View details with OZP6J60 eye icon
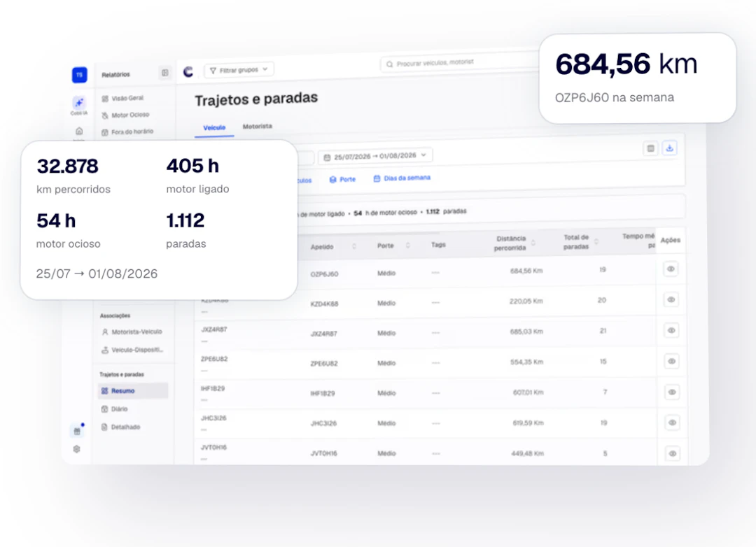 [x=671, y=269]
